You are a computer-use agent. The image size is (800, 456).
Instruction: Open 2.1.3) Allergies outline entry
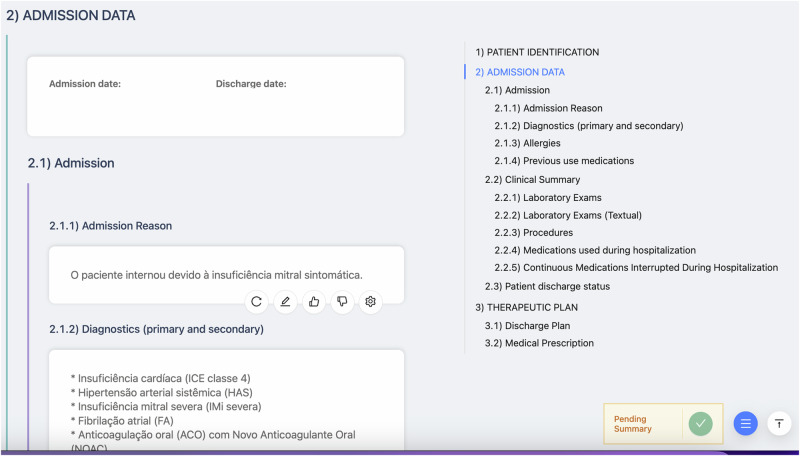tap(527, 143)
